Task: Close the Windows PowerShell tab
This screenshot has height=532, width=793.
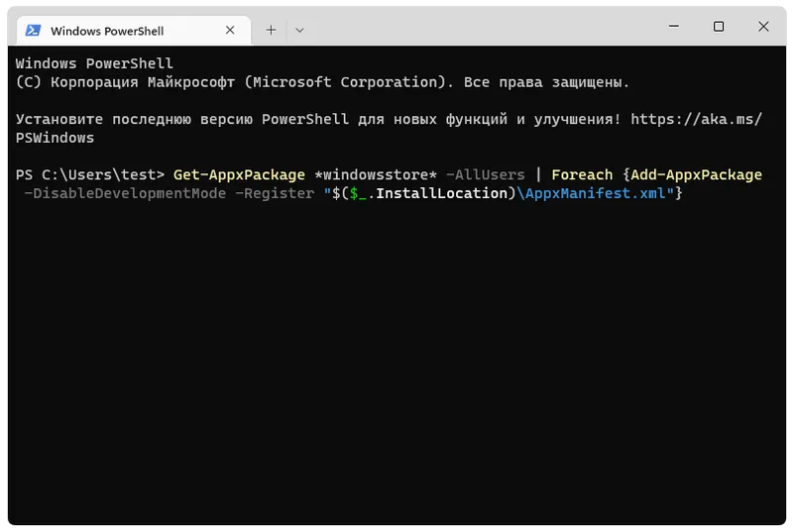Action: pyautogui.click(x=230, y=31)
